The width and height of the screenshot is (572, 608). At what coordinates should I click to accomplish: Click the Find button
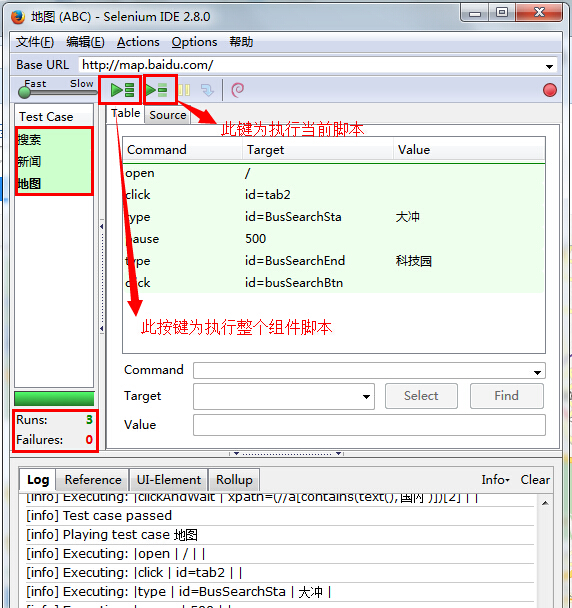pos(506,396)
